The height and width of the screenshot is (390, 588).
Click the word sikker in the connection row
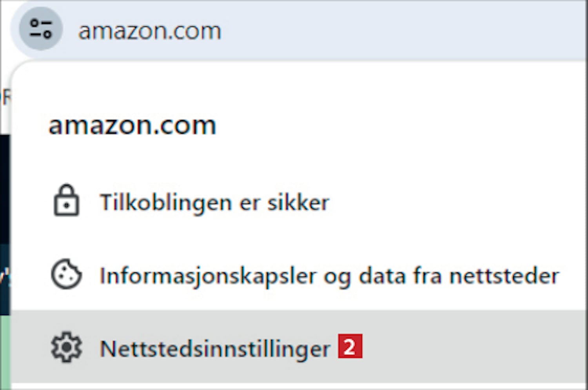pos(298,202)
